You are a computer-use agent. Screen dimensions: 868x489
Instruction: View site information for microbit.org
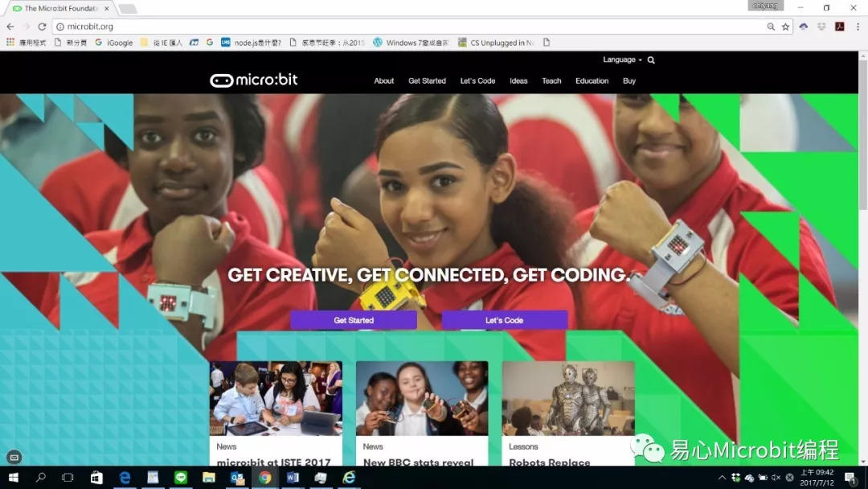tap(60, 27)
